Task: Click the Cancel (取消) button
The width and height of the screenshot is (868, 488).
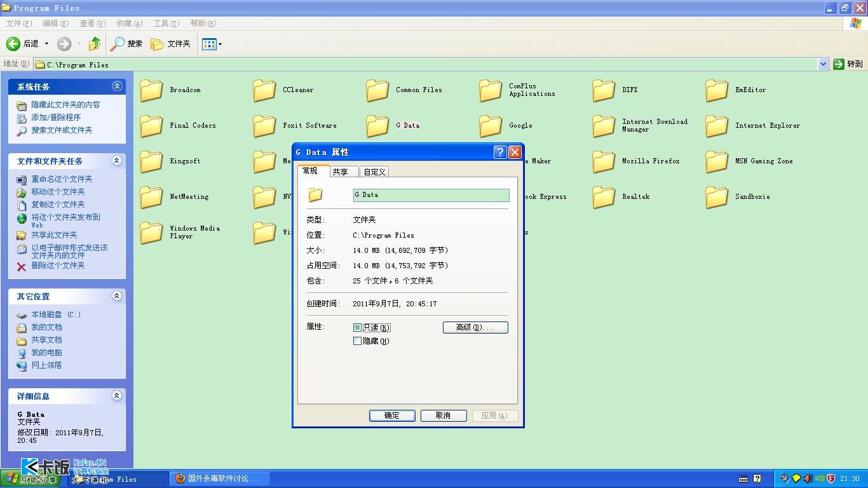Action: [x=443, y=416]
